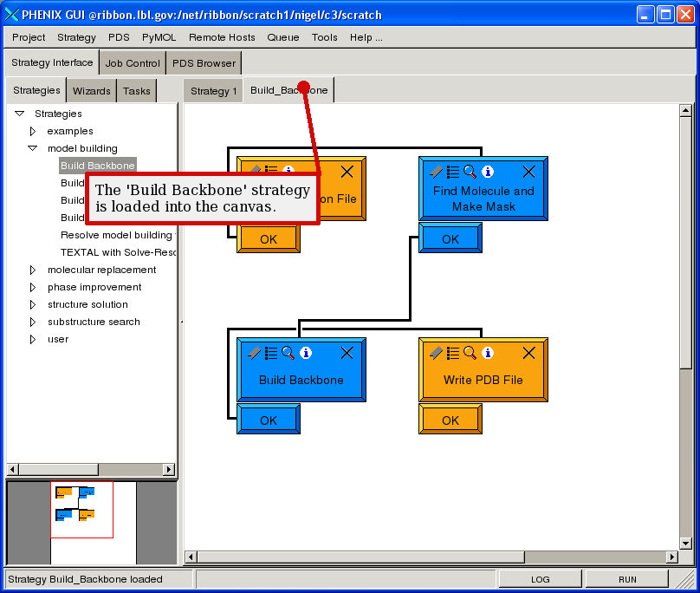Switch to the Job Control tab
This screenshot has height=593, width=700.
pos(132,63)
